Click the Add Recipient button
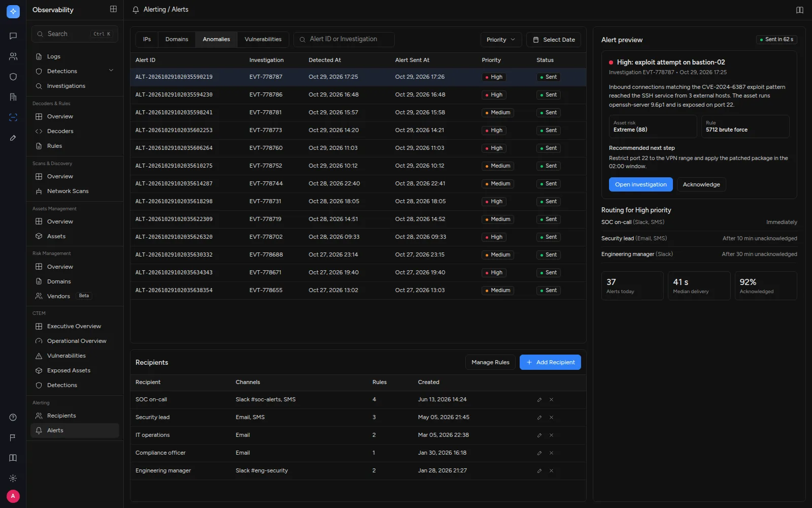 coord(550,362)
